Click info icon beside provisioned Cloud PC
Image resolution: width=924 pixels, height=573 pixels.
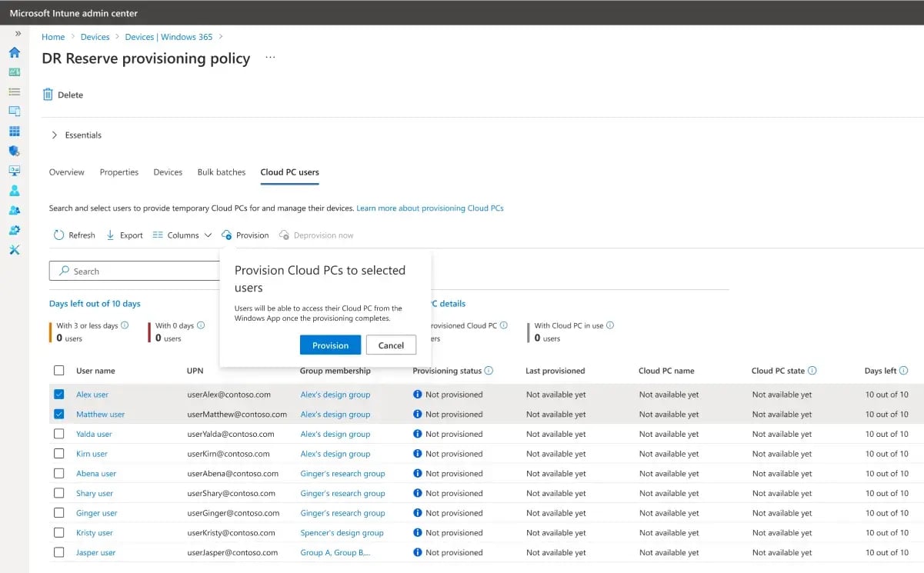pyautogui.click(x=504, y=325)
